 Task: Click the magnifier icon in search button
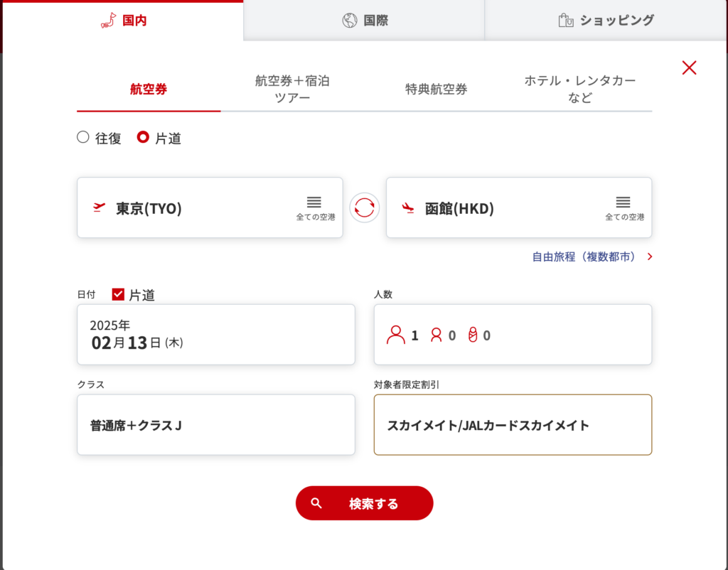point(316,503)
